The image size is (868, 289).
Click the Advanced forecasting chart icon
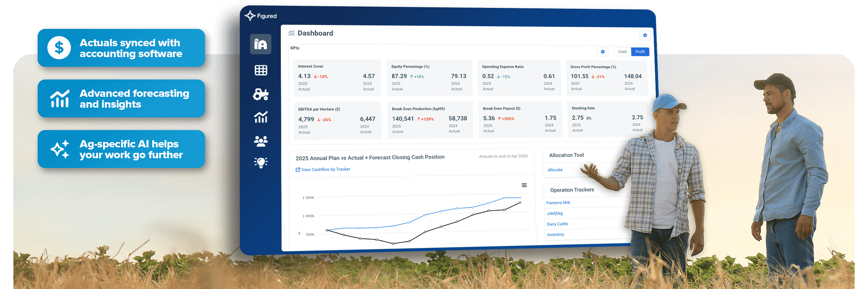click(60, 99)
